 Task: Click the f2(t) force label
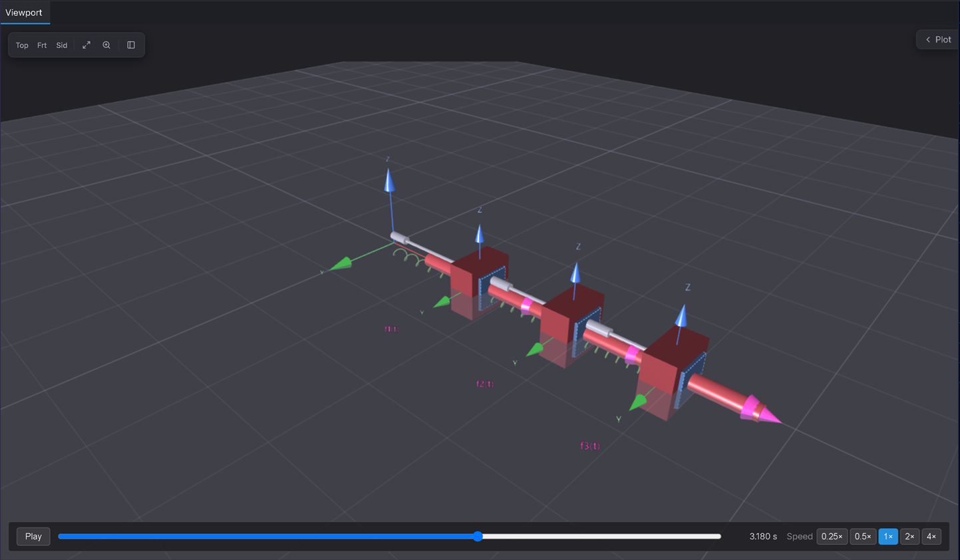click(485, 384)
